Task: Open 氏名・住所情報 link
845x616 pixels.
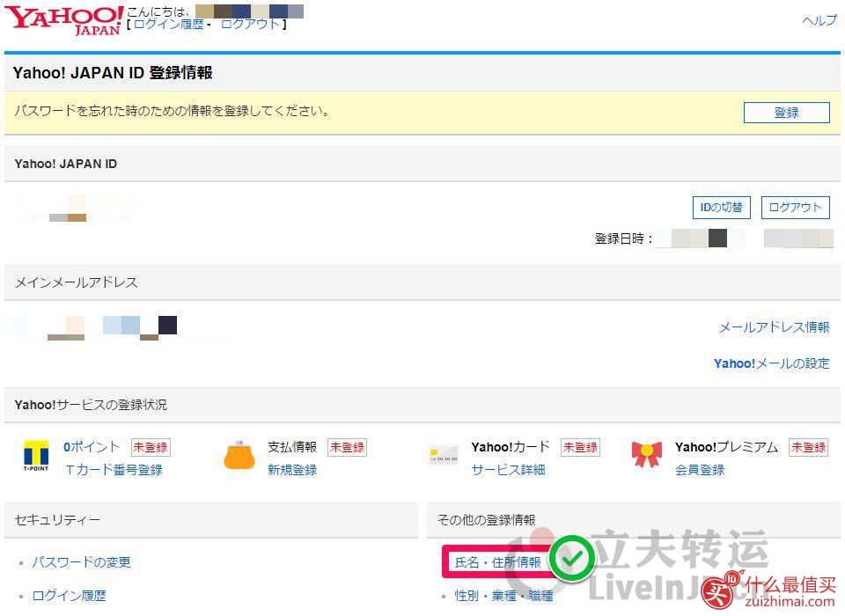Action: point(497,562)
